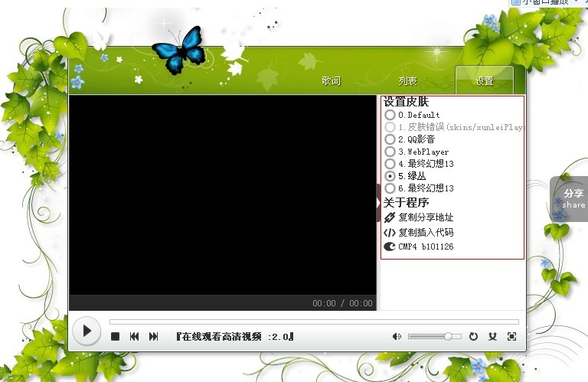Open the 分享 share side button

[570, 199]
